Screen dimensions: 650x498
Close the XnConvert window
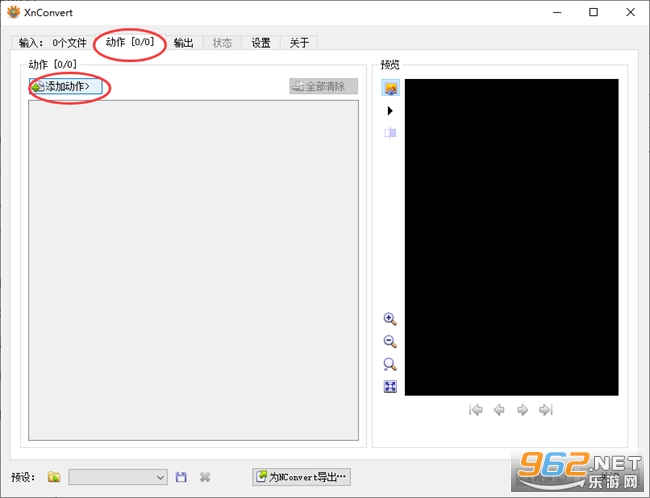631,12
